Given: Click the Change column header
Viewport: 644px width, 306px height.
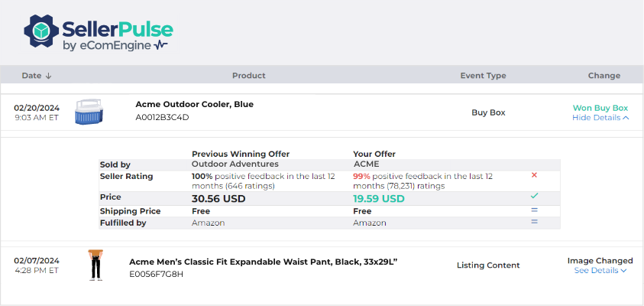Looking at the screenshot, I should (604, 76).
